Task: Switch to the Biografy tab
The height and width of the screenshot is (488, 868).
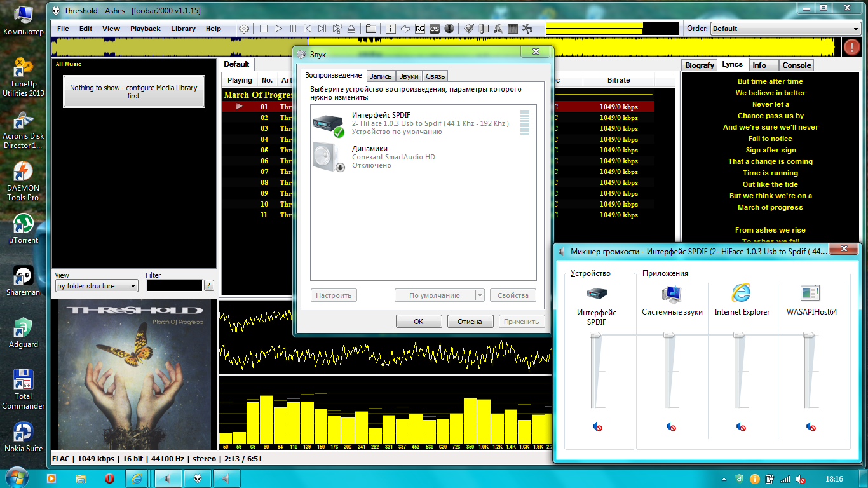Action: (x=700, y=65)
